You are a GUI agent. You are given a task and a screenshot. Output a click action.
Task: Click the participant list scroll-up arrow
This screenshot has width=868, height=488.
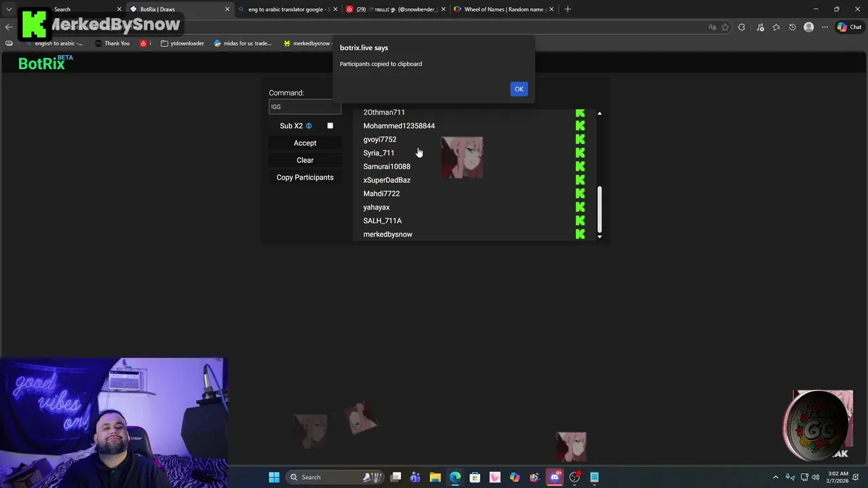(x=599, y=113)
